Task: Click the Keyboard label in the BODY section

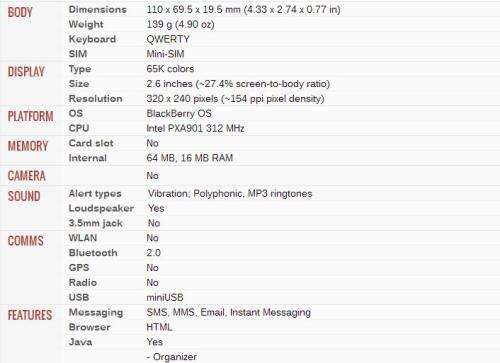Action: pyautogui.click(x=92, y=39)
